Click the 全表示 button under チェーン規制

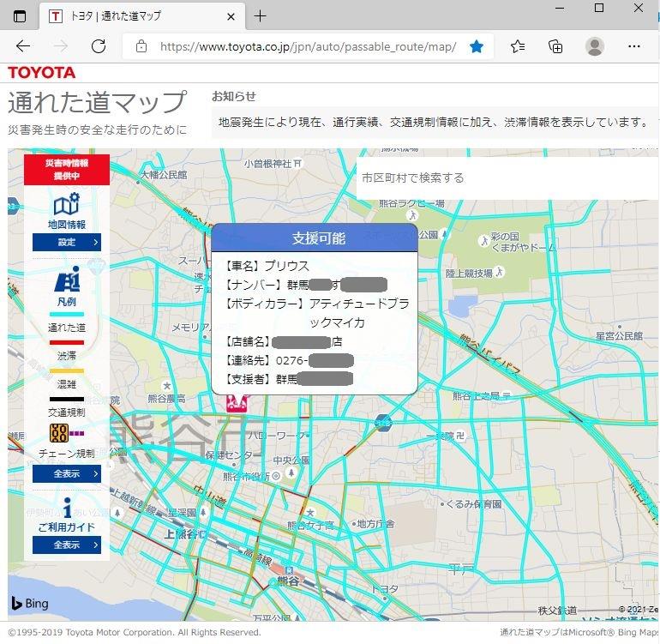point(67,473)
